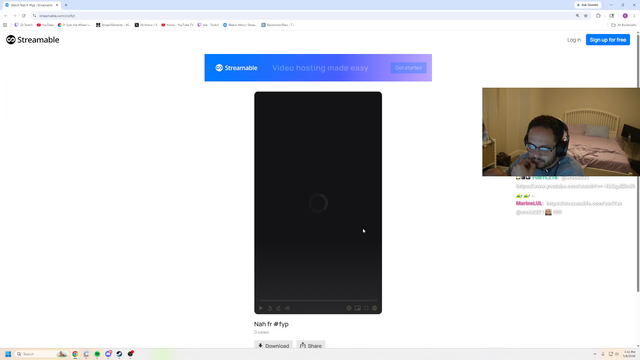
Task: Click the Streamable video hosting banner
Action: (318, 68)
